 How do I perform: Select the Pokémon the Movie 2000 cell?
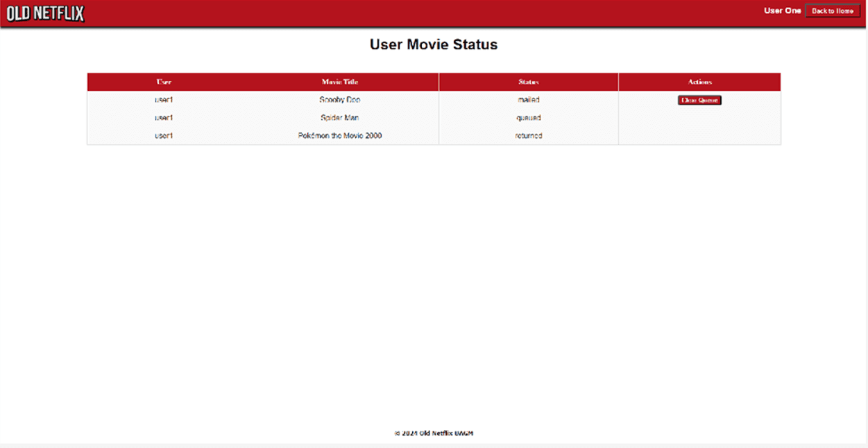[x=340, y=136]
